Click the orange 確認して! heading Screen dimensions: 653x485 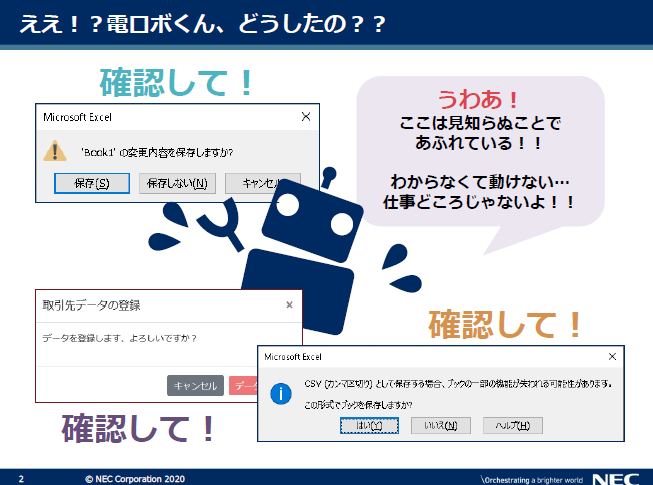[504, 324]
